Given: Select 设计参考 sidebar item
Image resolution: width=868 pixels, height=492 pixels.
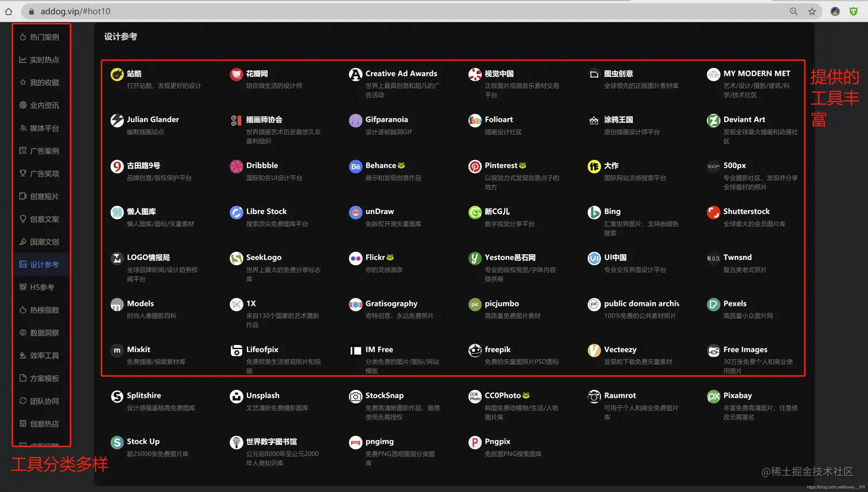Looking at the screenshot, I should point(41,264).
